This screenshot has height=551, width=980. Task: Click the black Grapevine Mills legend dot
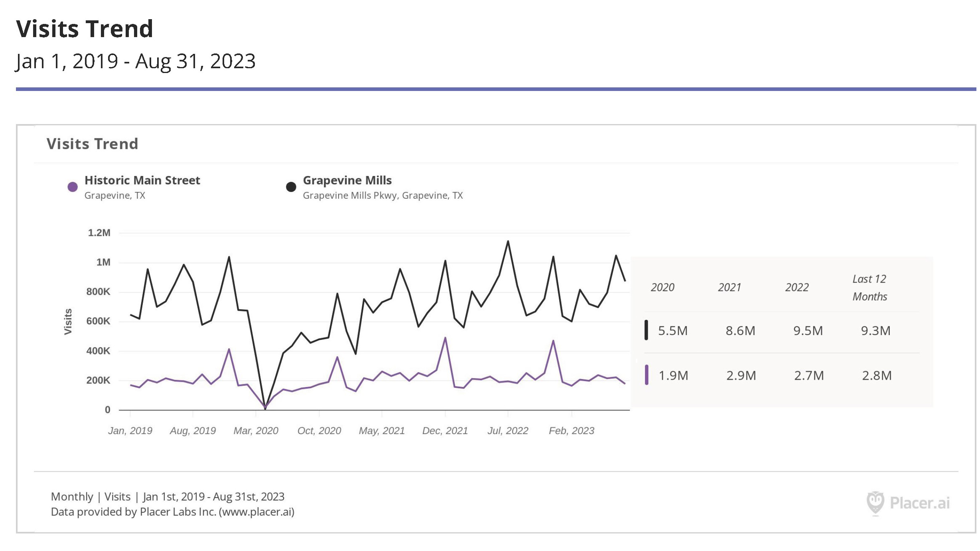(291, 187)
